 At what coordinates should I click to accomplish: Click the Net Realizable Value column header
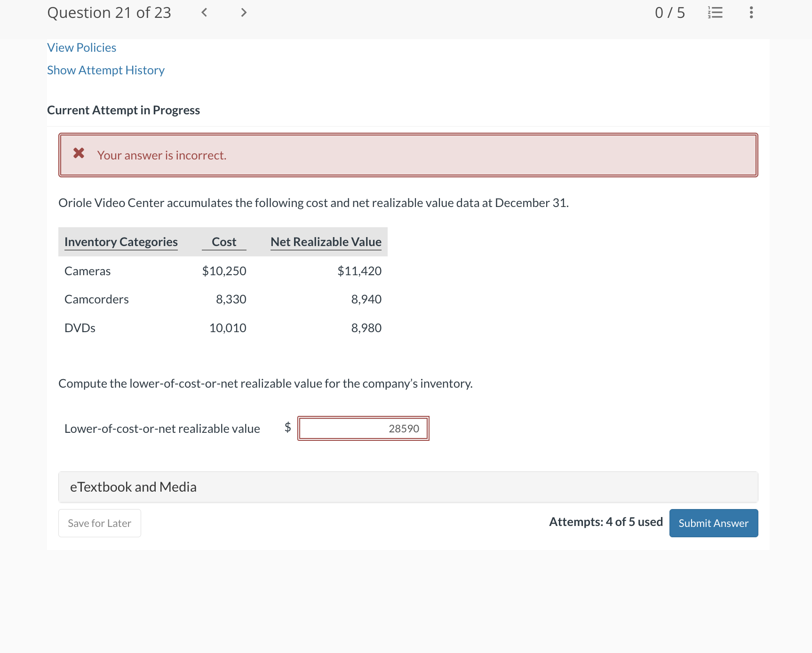326,242
